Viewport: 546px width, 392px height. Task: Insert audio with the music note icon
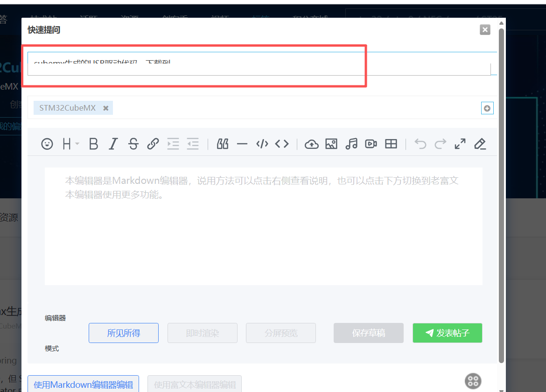351,144
